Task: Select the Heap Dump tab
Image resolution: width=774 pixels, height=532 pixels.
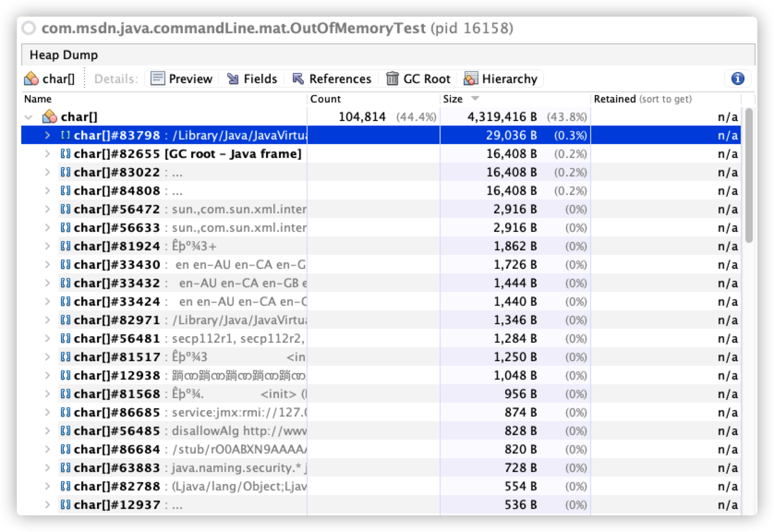Action: 64,54
